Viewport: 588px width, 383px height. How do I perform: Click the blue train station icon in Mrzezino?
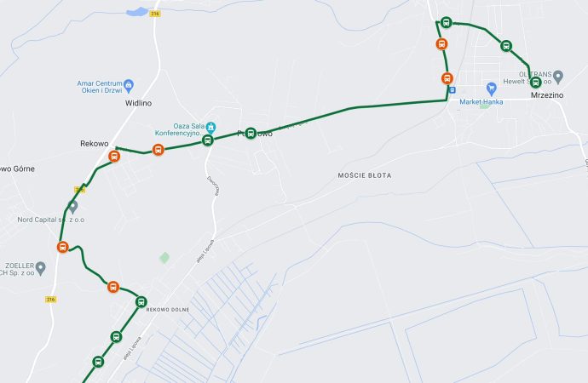[x=453, y=90]
